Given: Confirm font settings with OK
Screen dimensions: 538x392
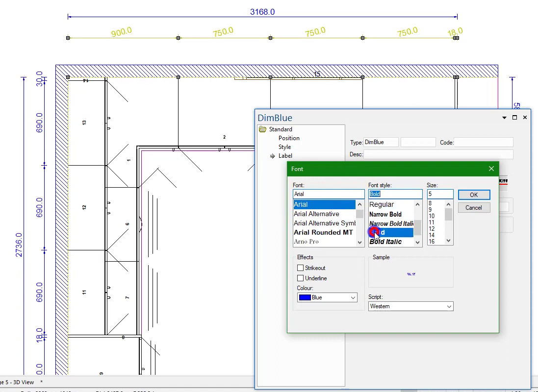Looking at the screenshot, I should [474, 195].
